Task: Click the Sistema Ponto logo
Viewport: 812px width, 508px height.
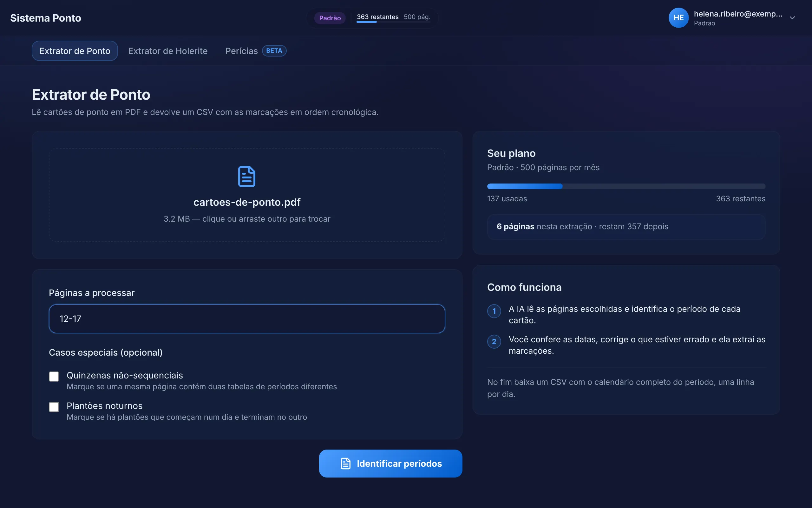Action: 46,18
